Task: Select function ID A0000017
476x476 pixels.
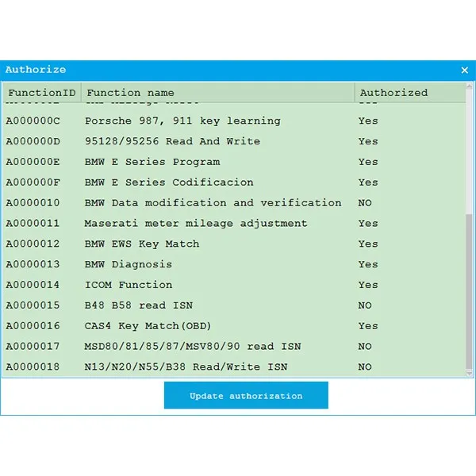Action: [33, 347]
